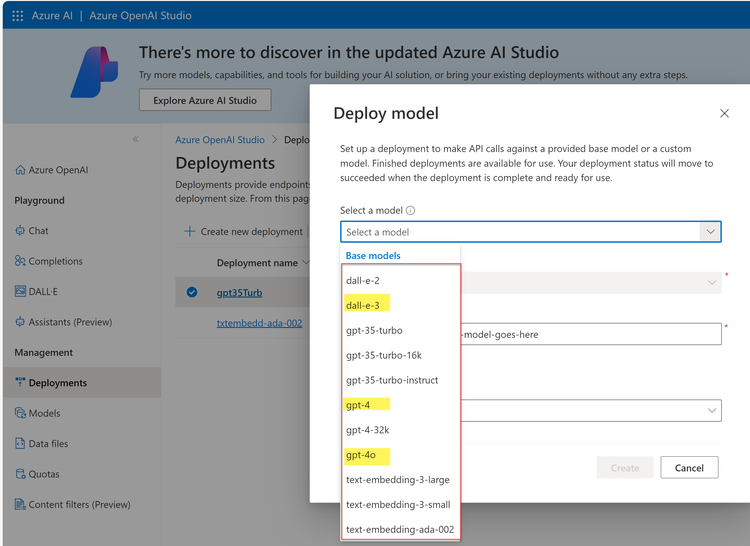This screenshot has width=750, height=546.
Task: Go to Quotas in the Management section
Action: coord(43,474)
